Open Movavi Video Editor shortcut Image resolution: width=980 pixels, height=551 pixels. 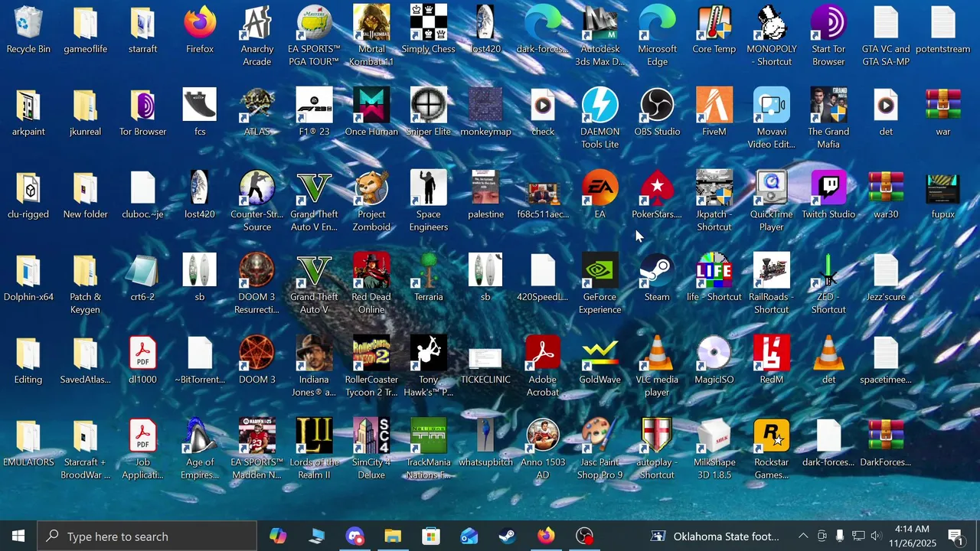point(772,119)
